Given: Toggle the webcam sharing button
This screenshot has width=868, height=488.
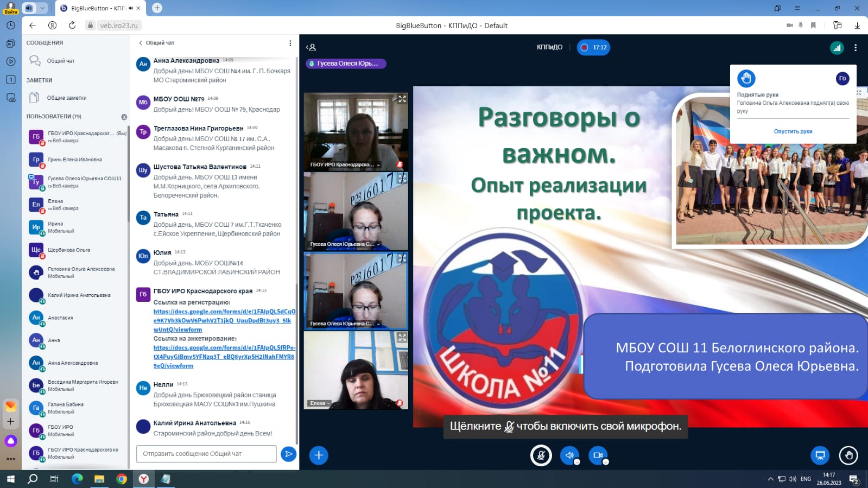Looking at the screenshot, I should point(598,455).
